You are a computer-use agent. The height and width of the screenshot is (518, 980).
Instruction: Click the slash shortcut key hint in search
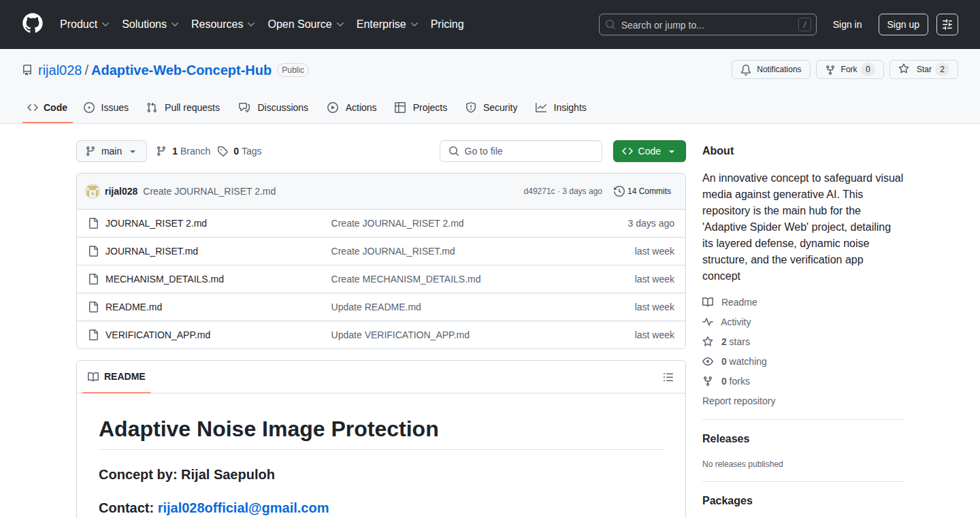(804, 25)
